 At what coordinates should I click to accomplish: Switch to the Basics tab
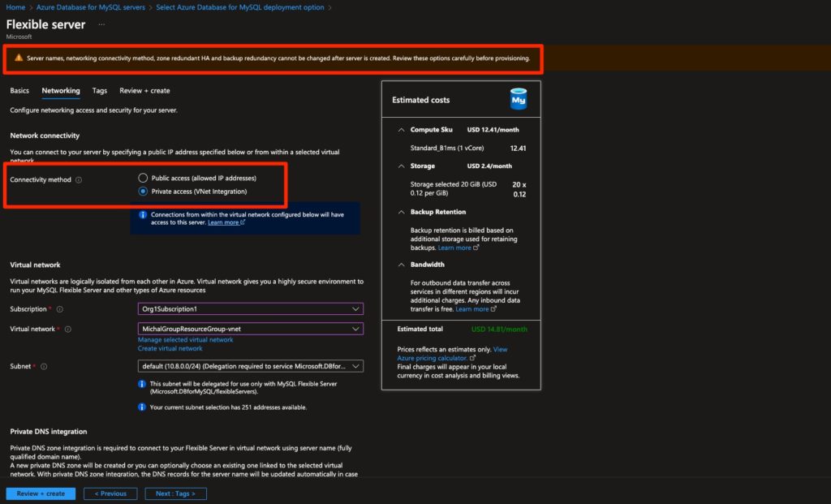click(x=19, y=91)
